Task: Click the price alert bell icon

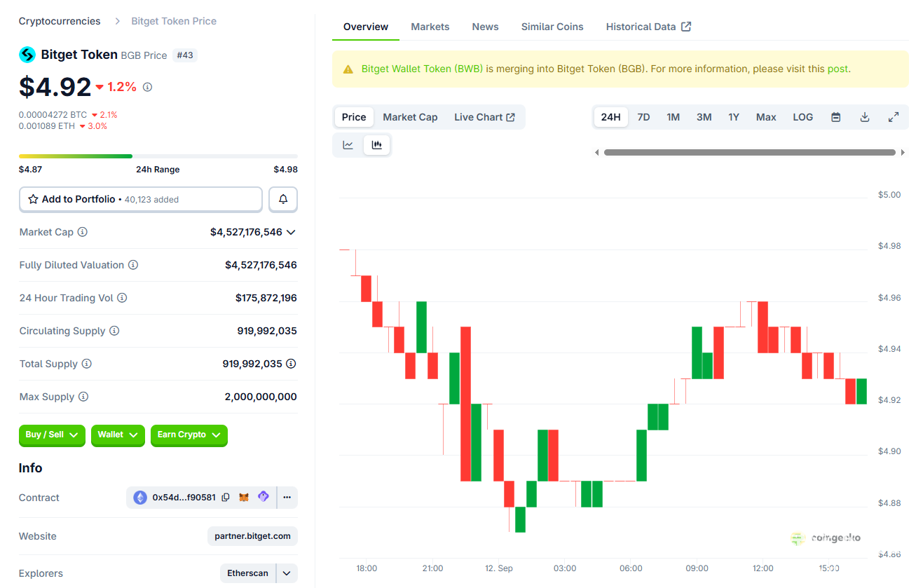Action: [283, 200]
